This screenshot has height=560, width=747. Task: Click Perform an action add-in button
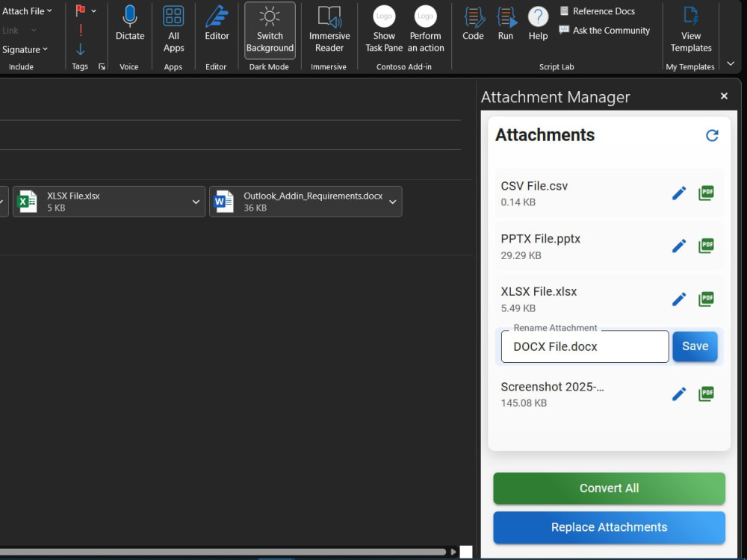click(426, 30)
